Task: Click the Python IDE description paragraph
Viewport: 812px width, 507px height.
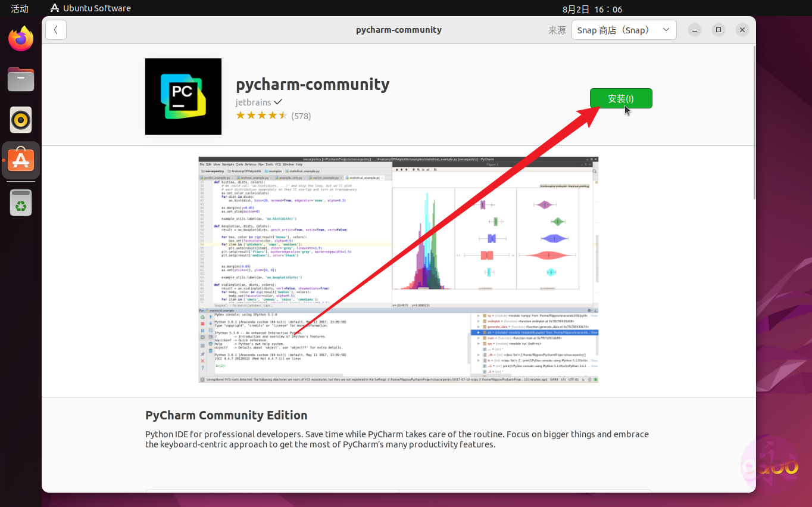Action: click(397, 439)
